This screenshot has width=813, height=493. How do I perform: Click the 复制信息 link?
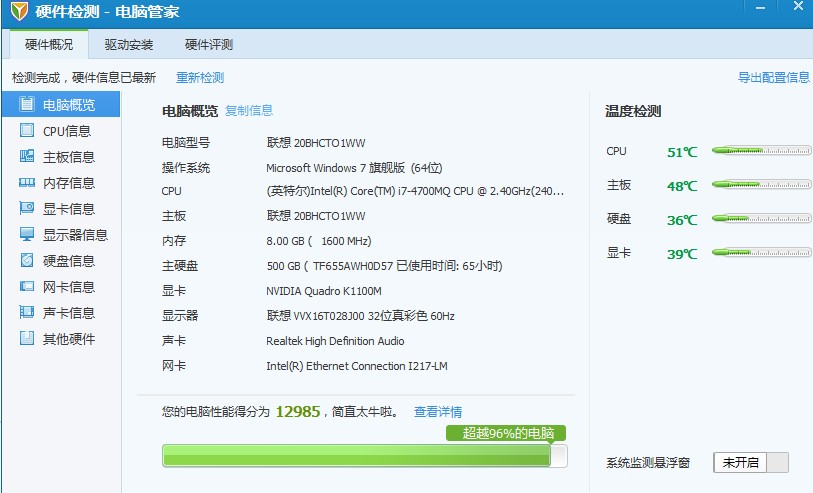click(249, 111)
